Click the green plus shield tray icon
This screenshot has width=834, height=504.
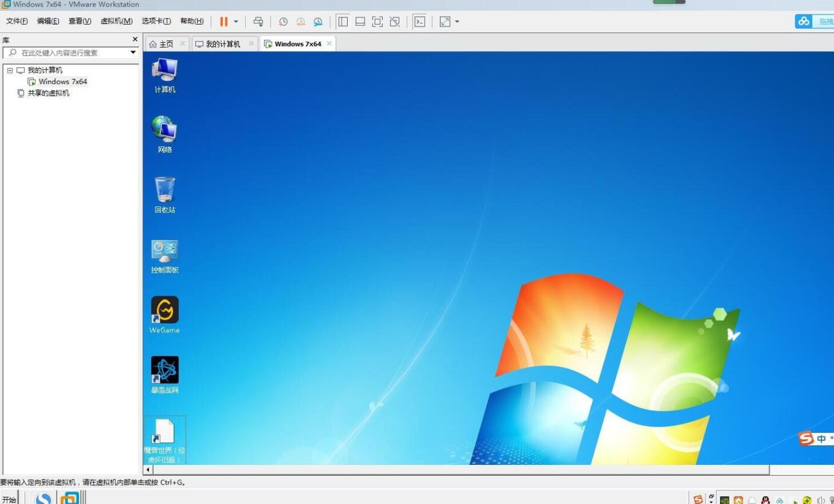(x=807, y=500)
